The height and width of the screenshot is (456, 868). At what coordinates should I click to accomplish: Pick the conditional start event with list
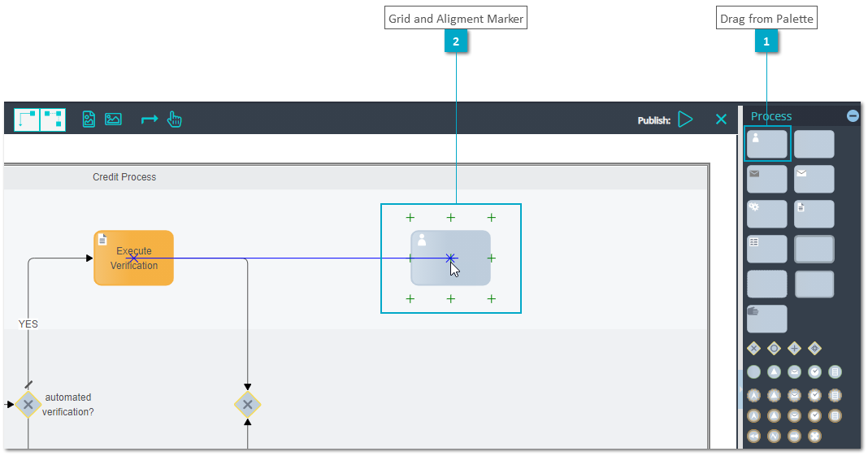tap(835, 372)
